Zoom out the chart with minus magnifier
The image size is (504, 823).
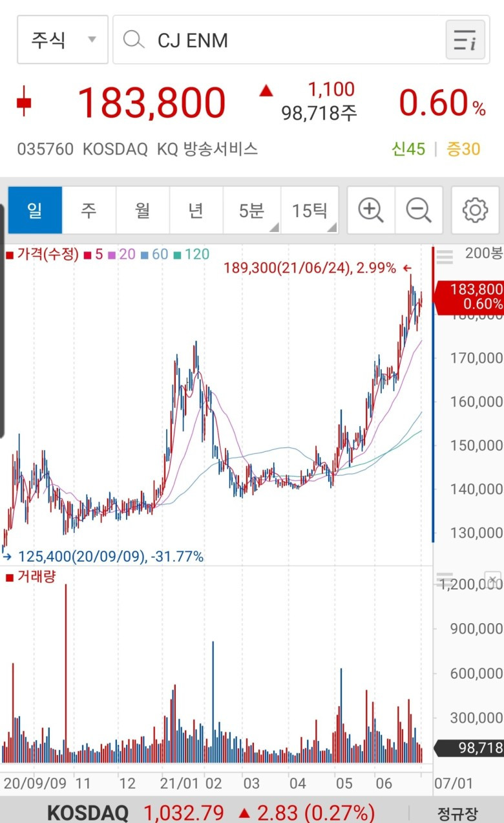[x=419, y=210]
